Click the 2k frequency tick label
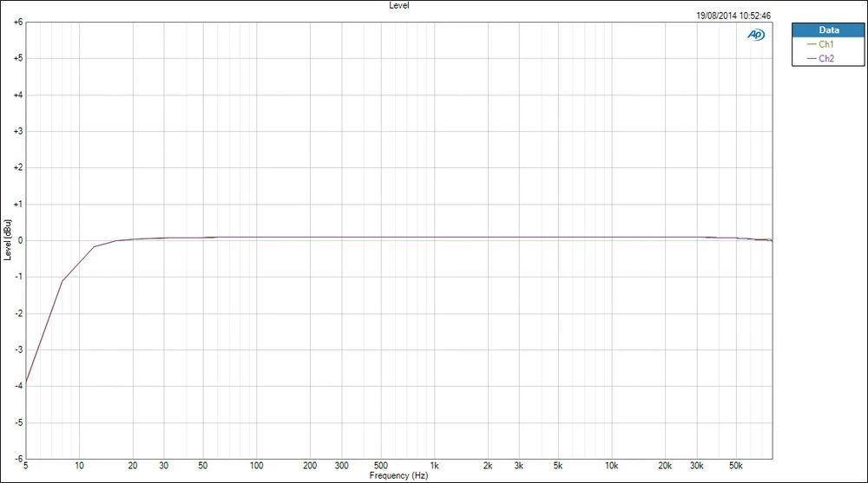This screenshot has height=483, width=868. tap(488, 466)
